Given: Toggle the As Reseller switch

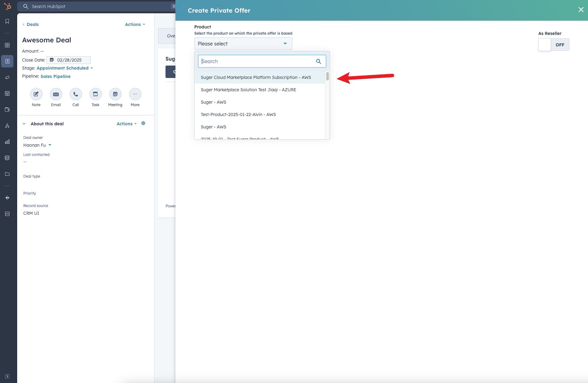Looking at the screenshot, I should point(553,45).
